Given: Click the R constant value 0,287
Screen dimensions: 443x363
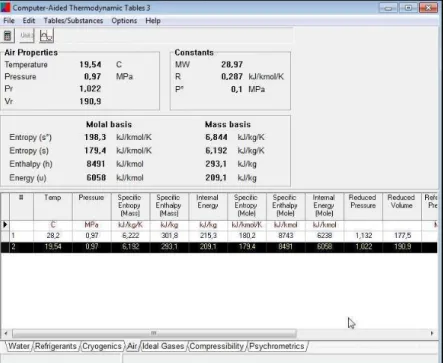Looking at the screenshot, I should (x=232, y=77).
